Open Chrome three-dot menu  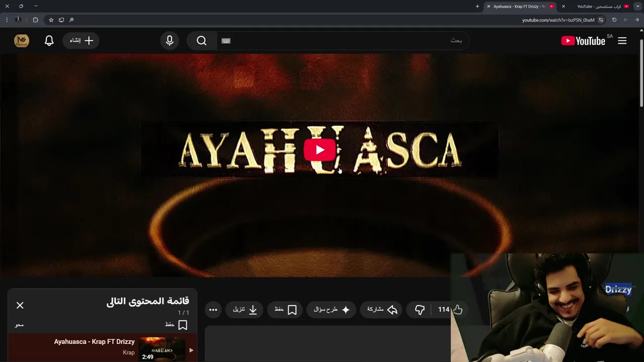pyautogui.click(x=7, y=20)
